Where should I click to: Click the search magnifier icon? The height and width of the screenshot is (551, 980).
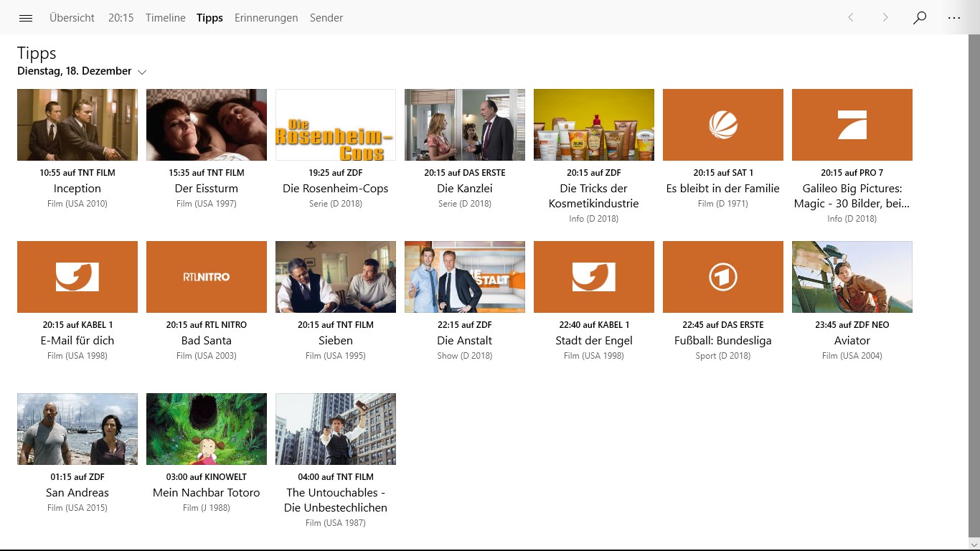pyautogui.click(x=920, y=18)
